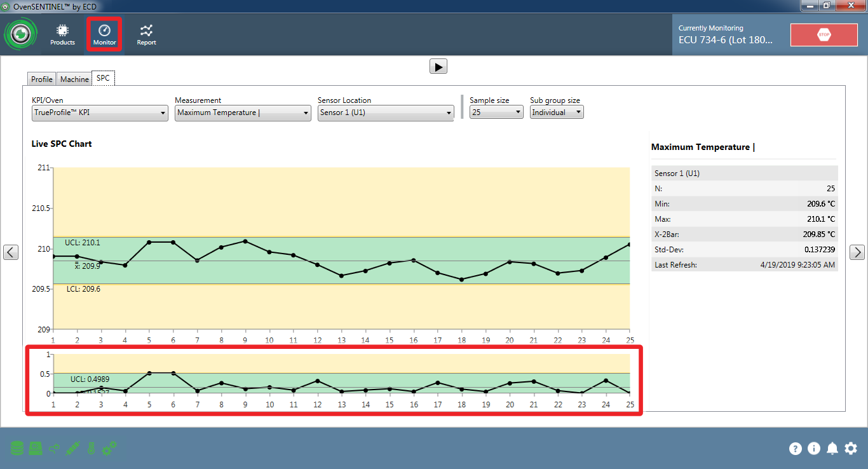
Task: Go to next chart with right arrow
Action: pyautogui.click(x=857, y=252)
